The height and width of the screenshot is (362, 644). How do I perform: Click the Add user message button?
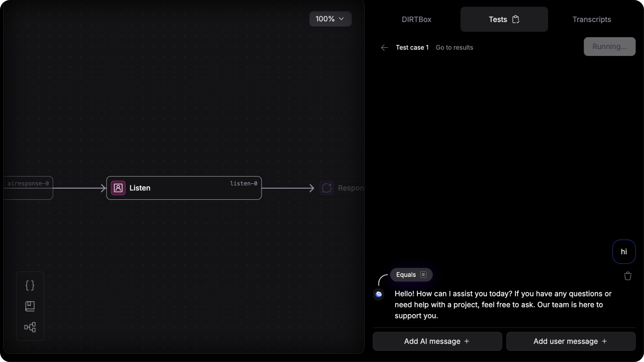click(x=571, y=341)
